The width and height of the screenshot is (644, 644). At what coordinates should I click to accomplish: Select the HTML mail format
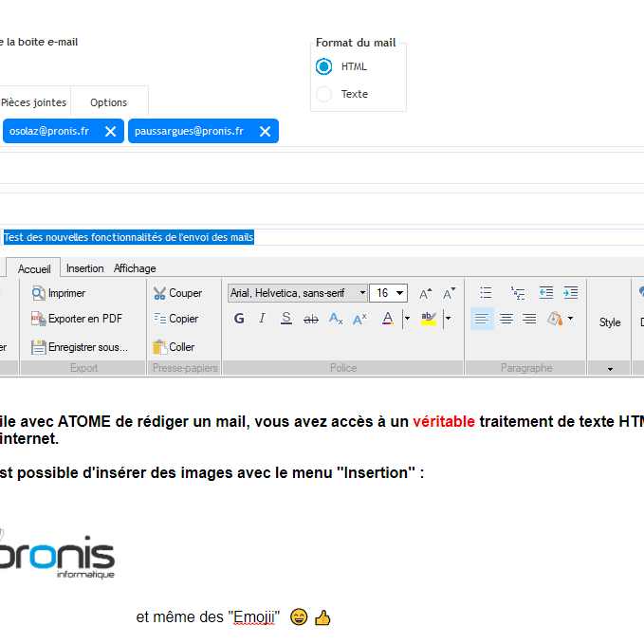[x=324, y=66]
